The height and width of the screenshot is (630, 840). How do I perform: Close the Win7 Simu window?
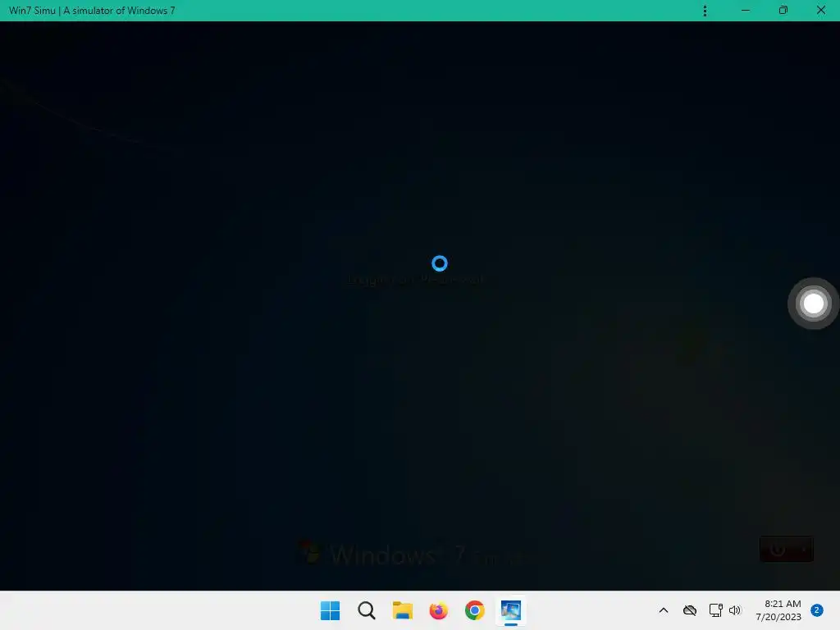(x=820, y=10)
